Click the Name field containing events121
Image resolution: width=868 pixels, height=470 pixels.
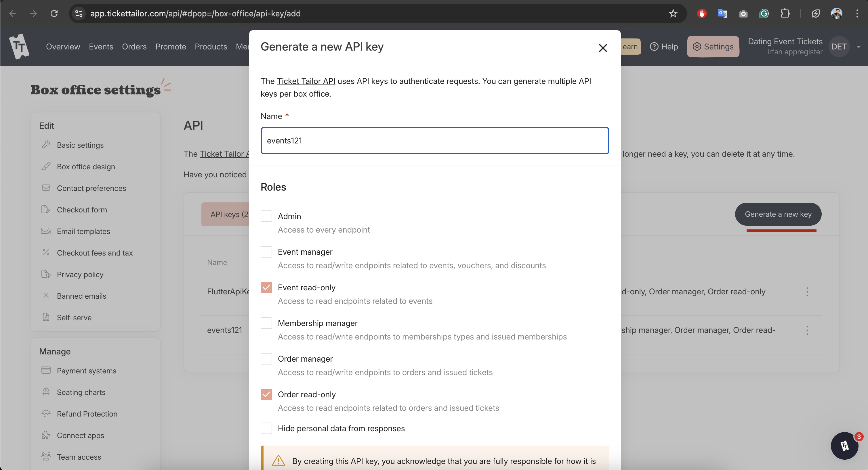coord(434,140)
